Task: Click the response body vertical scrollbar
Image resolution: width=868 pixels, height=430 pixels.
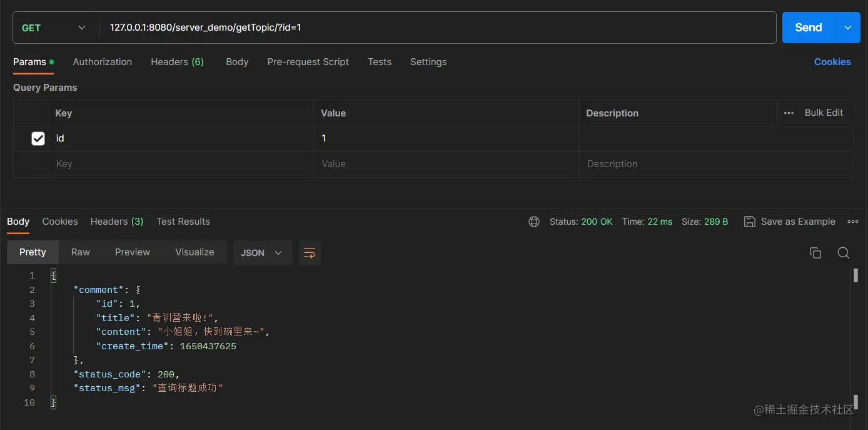Action: [855, 339]
